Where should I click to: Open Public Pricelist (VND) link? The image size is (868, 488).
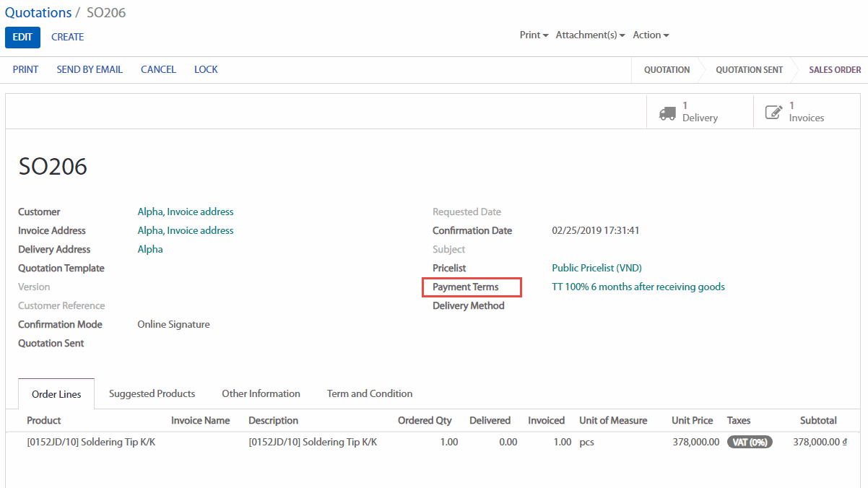coord(596,268)
